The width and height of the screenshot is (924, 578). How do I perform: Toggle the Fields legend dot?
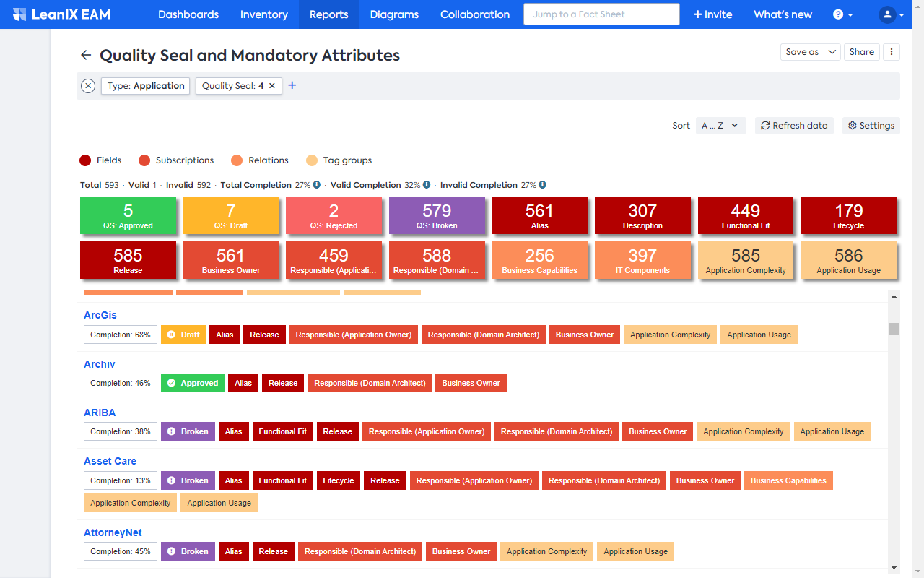(85, 160)
